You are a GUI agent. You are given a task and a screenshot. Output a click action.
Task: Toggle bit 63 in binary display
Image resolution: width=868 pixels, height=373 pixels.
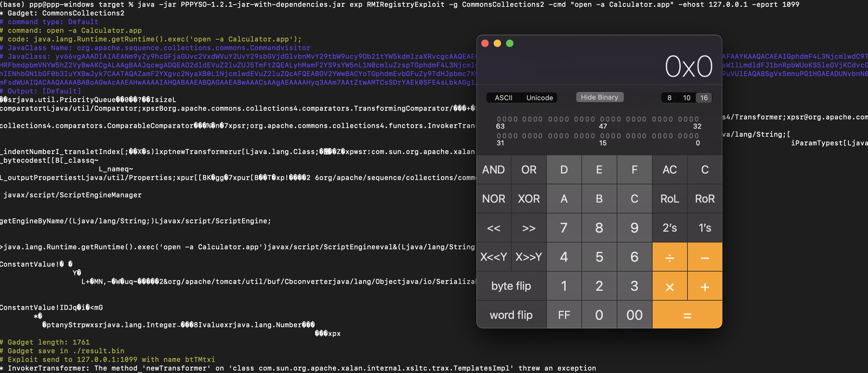[499, 119]
